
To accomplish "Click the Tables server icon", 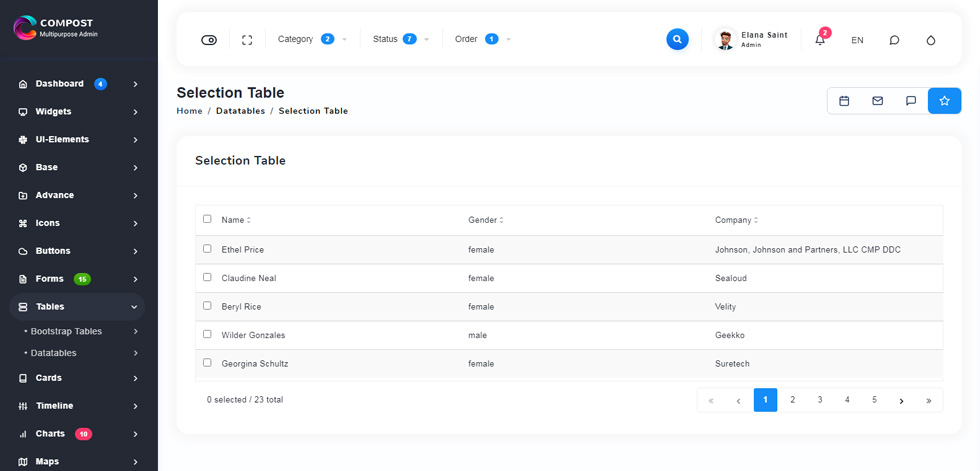I will click(23, 307).
